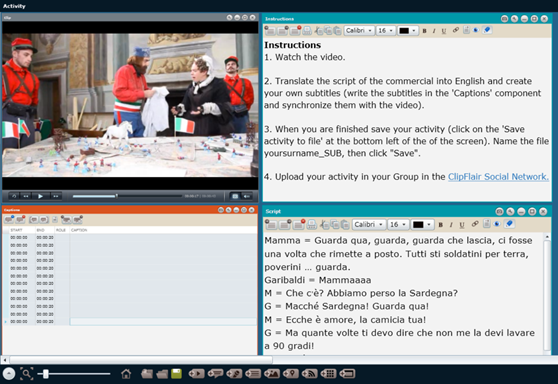Toggle Bold in Instructions text toolbar
558x384 pixels.
[x=424, y=31]
